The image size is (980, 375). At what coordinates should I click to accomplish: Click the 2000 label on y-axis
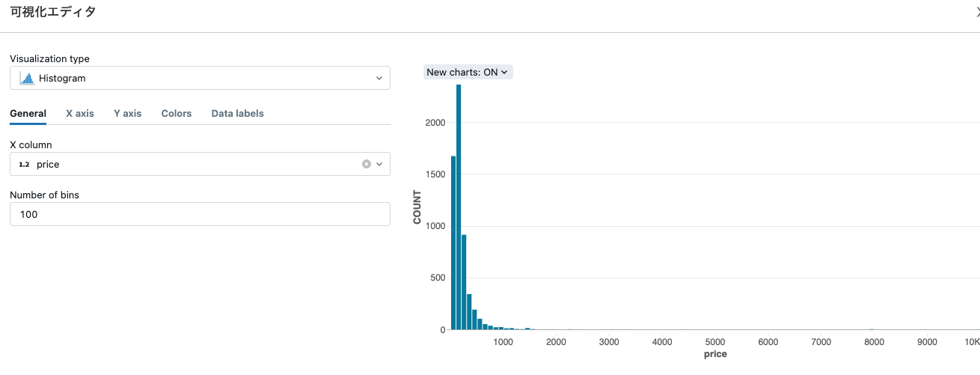point(435,123)
